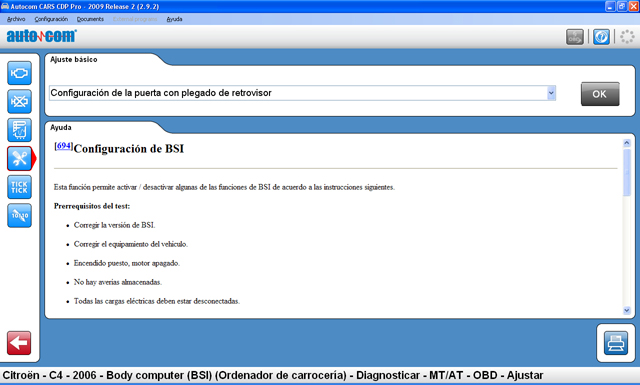Close the Autocom CARS CDP Pro window
Image resolution: width=640 pixels, height=385 pixels.
click(x=633, y=6)
